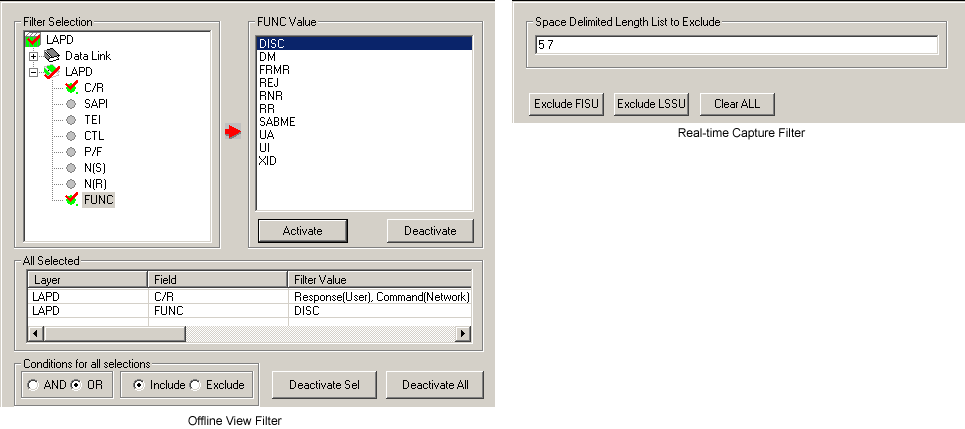The image size is (965, 429).
Task: Select the Exclude radio button
Action: point(195,385)
